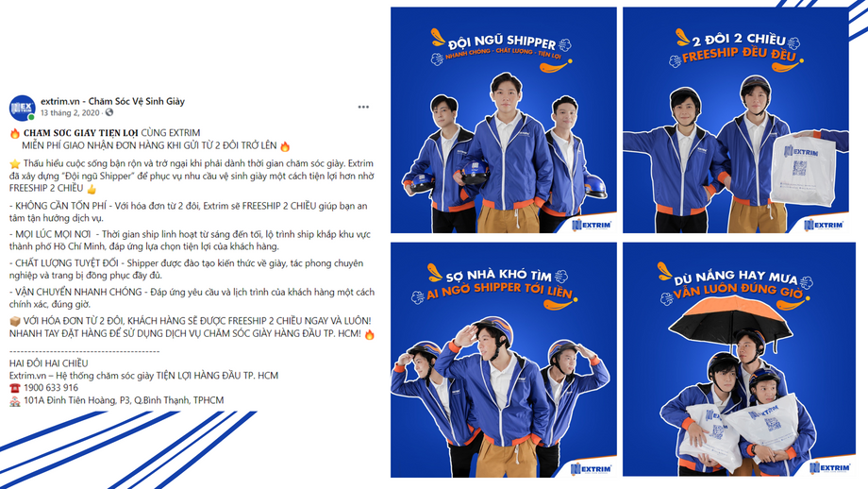Click the HAI ĐÔI HAI CHIỀU line
The width and height of the screenshot is (868, 489).
click(x=49, y=363)
